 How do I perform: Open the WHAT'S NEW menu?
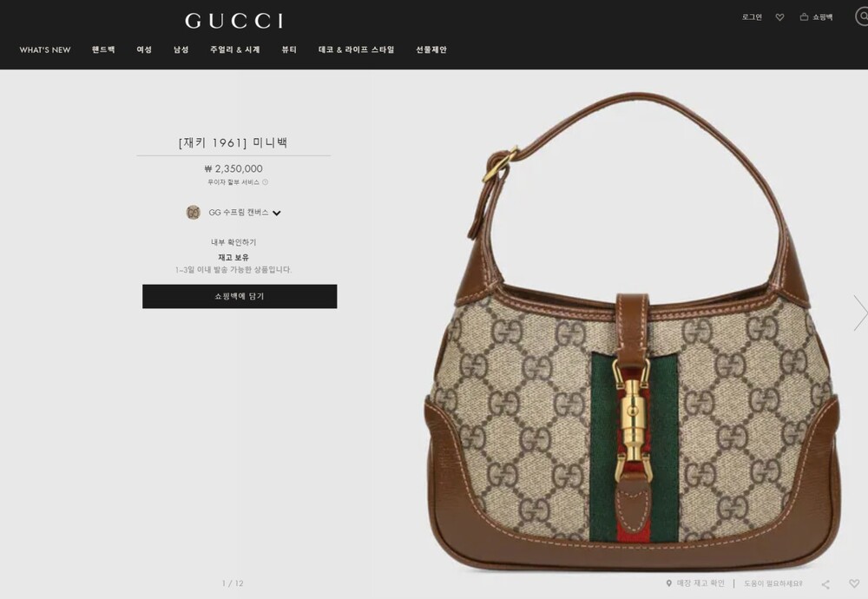[45, 49]
